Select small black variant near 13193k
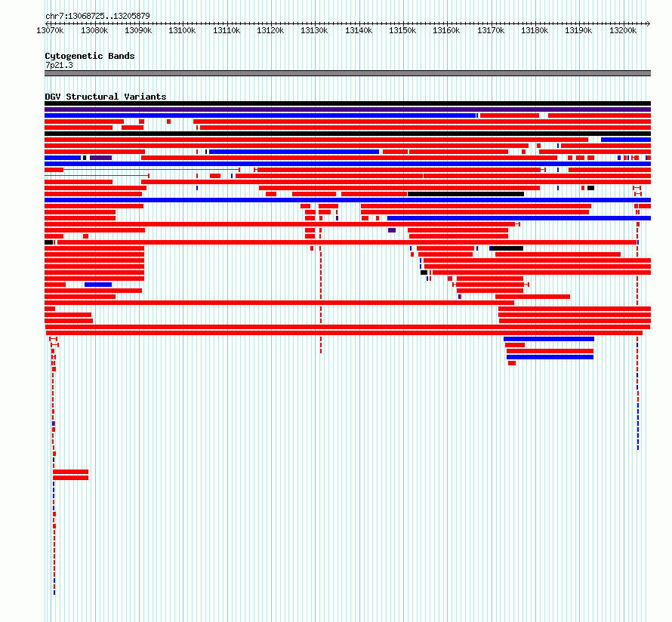The height and width of the screenshot is (622, 672). click(x=590, y=188)
